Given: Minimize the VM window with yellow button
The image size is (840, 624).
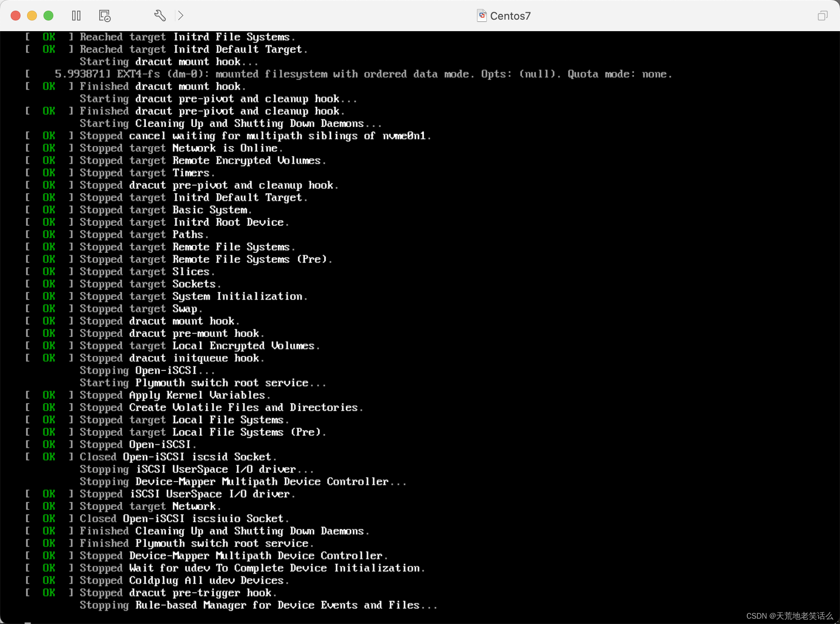Looking at the screenshot, I should click(32, 16).
